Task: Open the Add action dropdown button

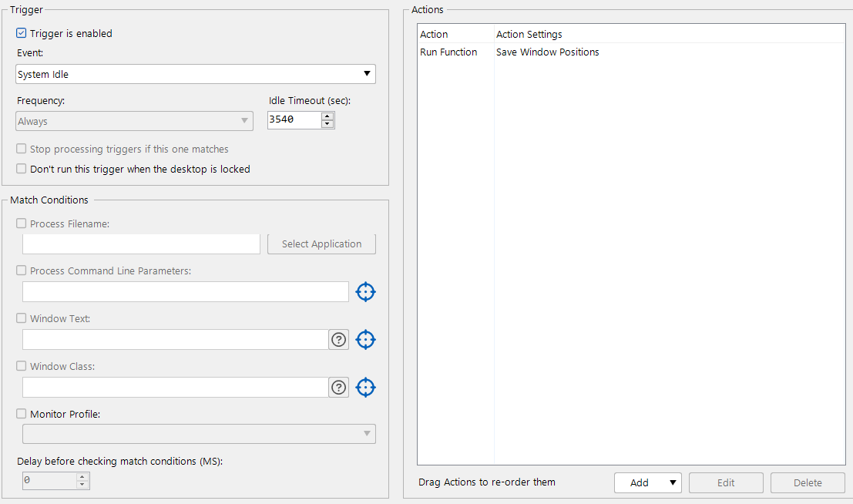Action: tap(648, 483)
